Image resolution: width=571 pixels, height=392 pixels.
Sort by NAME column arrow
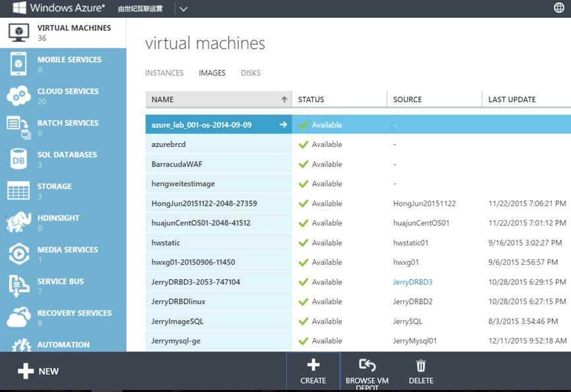[284, 99]
